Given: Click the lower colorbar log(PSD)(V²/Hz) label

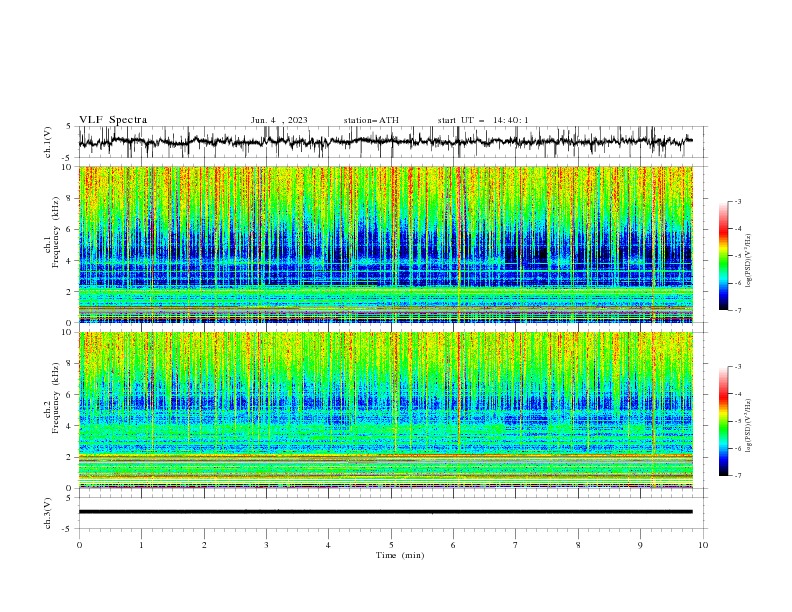Looking at the screenshot, I should (x=749, y=426).
